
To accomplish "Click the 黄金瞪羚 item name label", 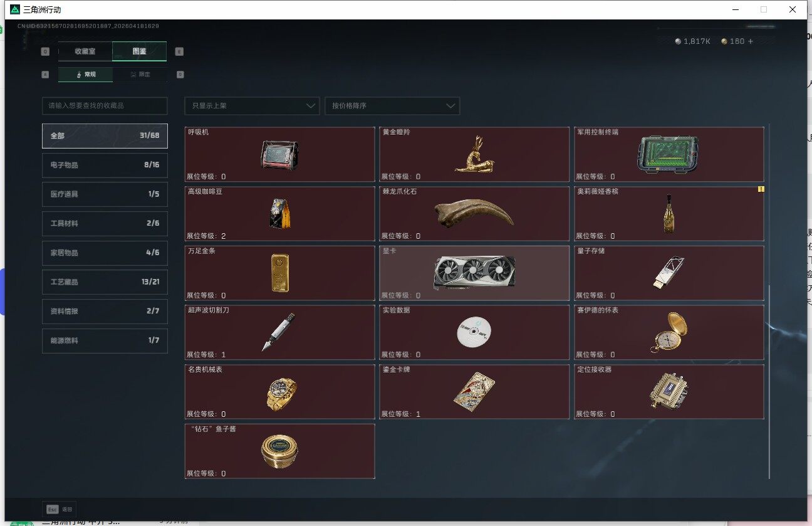I will [397, 132].
